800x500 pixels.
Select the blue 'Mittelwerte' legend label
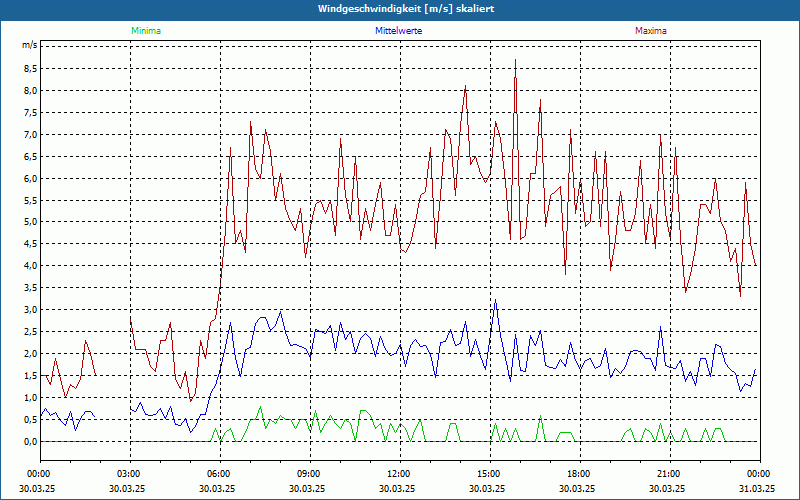point(398,31)
